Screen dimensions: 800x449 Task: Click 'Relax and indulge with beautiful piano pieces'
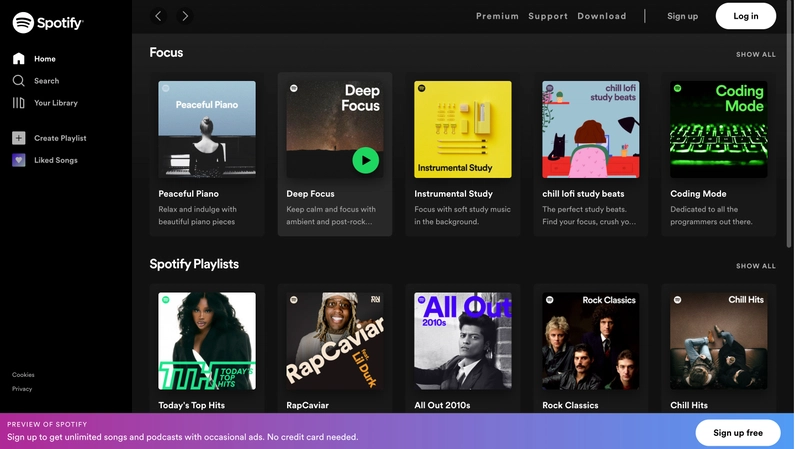pos(197,215)
